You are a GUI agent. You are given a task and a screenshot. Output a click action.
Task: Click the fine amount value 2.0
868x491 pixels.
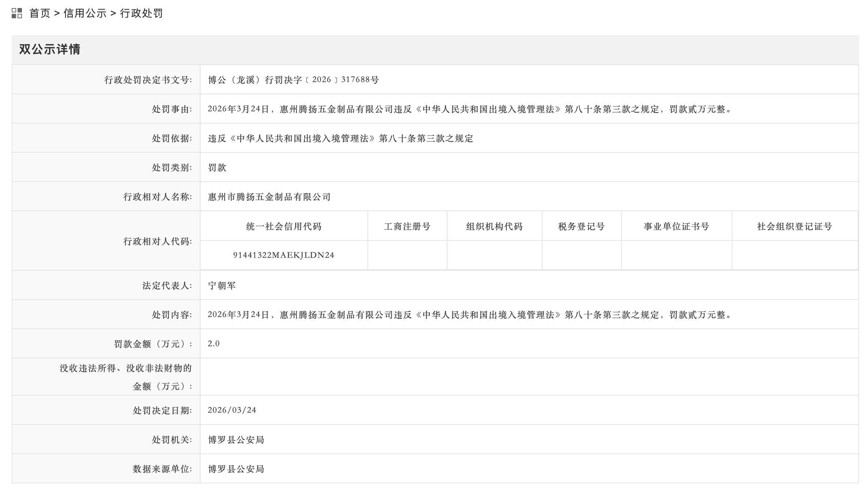point(214,343)
